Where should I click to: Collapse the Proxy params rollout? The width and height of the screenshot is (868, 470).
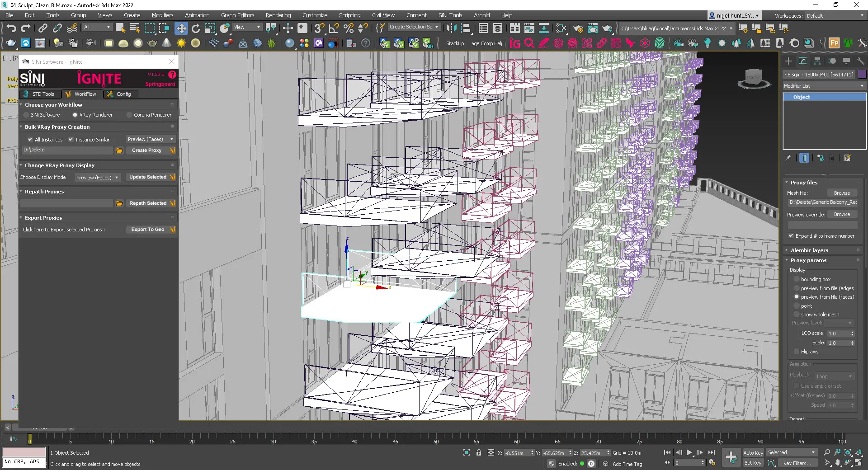808,260
